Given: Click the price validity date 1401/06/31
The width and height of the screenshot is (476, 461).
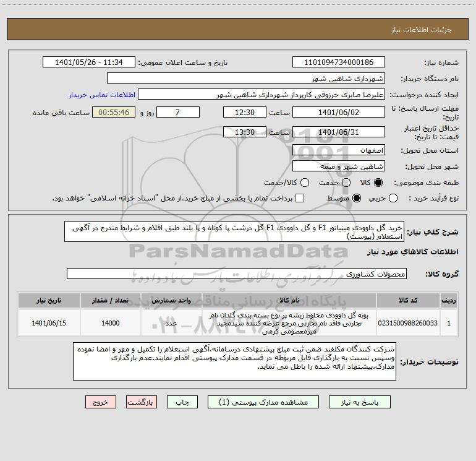Looking at the screenshot, I should 339,132.
